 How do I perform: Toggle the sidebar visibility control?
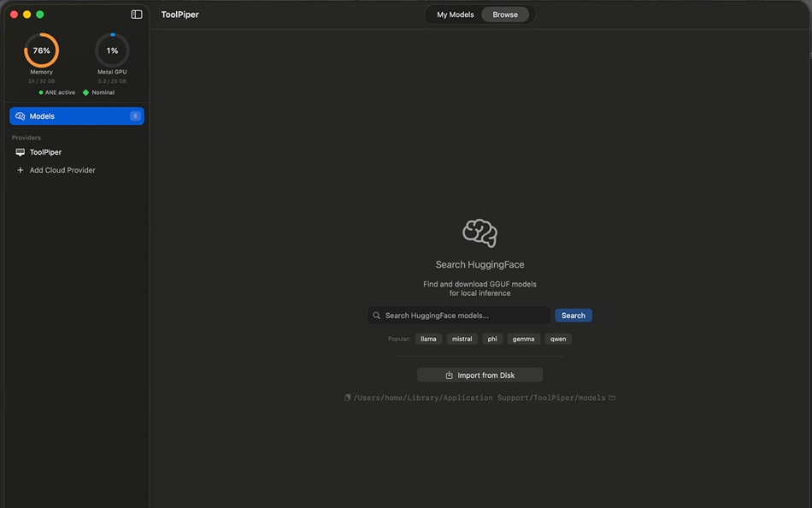135,13
